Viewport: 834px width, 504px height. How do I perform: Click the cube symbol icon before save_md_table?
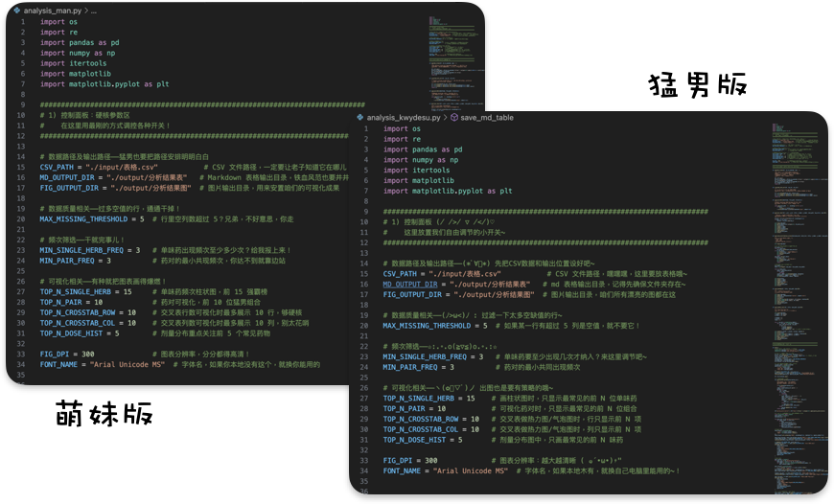454,118
